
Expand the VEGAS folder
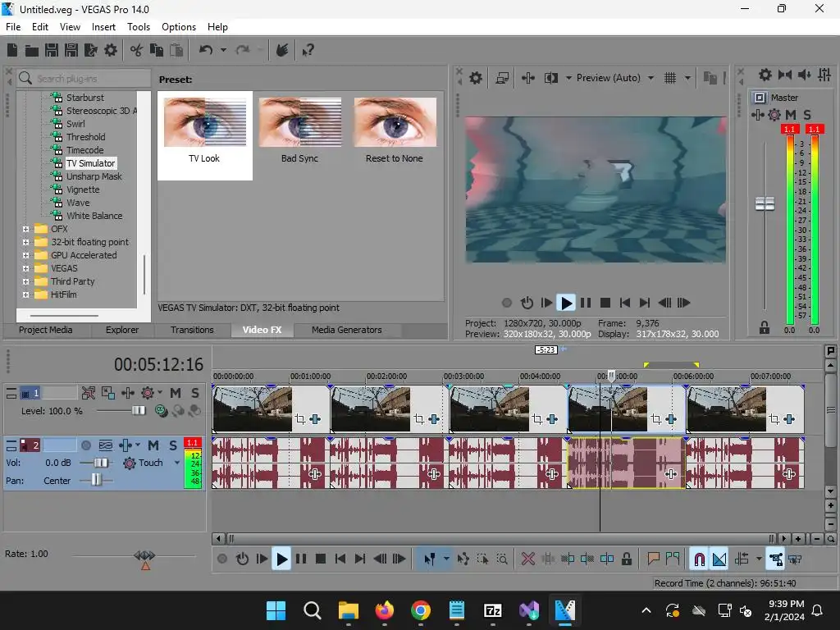click(25, 268)
